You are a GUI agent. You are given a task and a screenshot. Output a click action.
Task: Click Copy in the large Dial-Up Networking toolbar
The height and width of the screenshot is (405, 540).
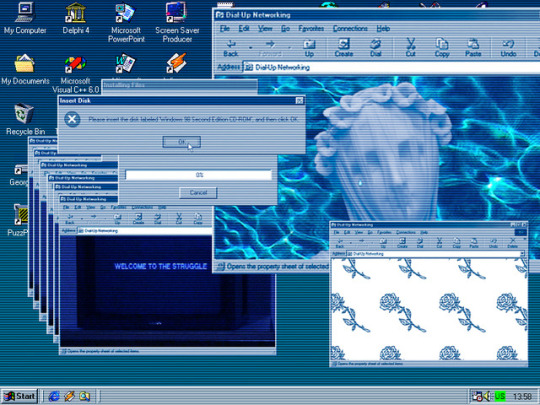442,48
